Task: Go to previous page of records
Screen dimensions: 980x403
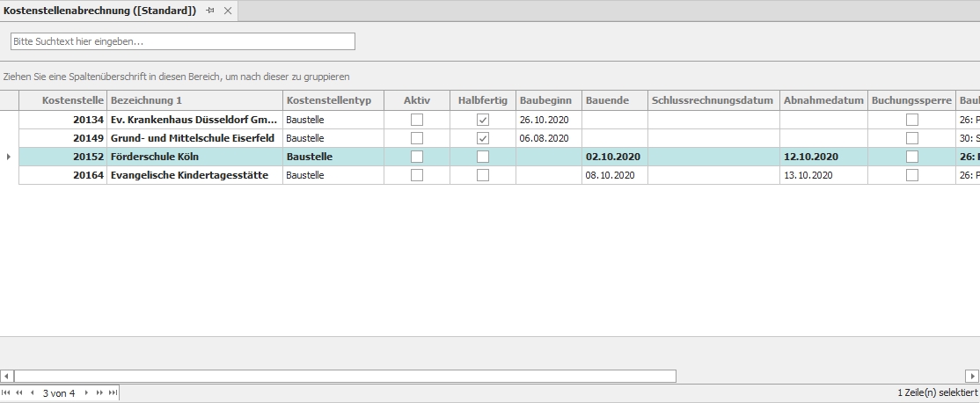Action: [x=19, y=392]
